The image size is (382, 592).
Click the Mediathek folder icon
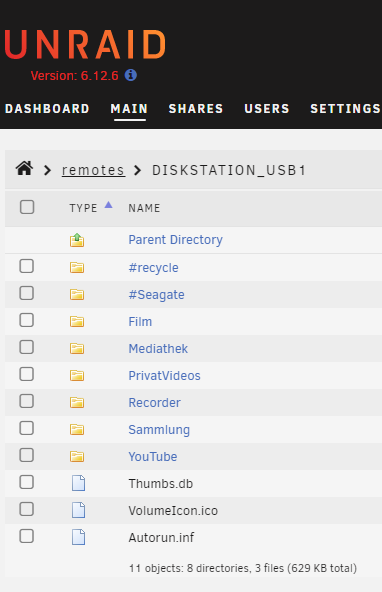(x=77, y=348)
